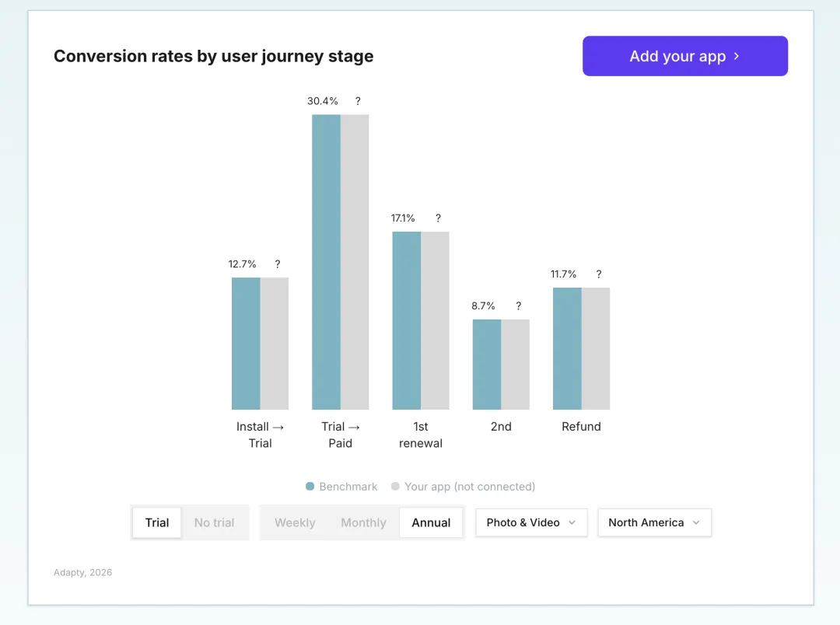Choose the Monthly subscription period
This screenshot has width=840, height=625.
tap(363, 522)
